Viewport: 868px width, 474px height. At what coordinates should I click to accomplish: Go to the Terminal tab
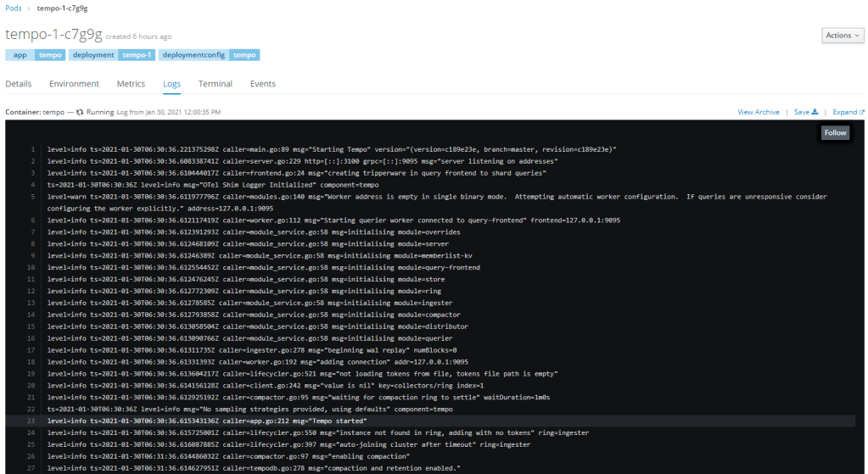coord(216,84)
